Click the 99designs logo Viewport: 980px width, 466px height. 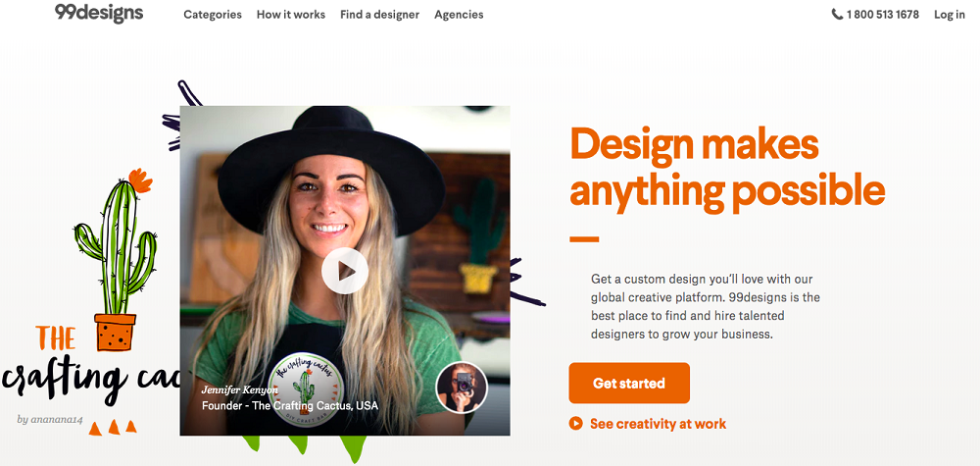pos(99,13)
